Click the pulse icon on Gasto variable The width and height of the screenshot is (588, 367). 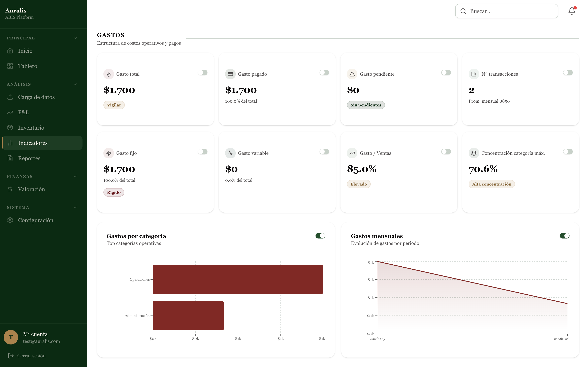point(230,153)
